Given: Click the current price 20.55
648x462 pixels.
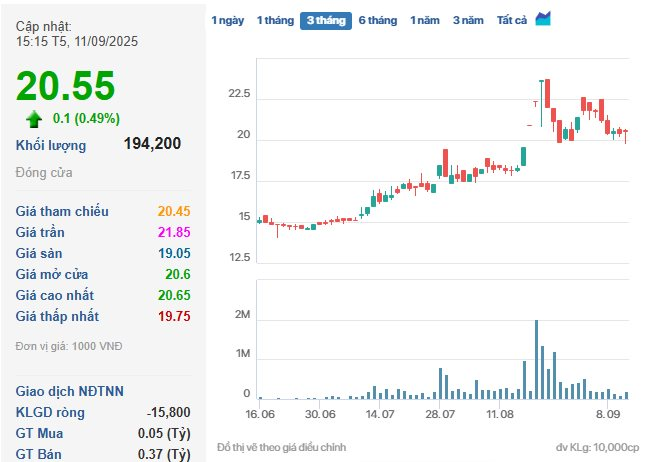Looking at the screenshot, I should pos(66,87).
